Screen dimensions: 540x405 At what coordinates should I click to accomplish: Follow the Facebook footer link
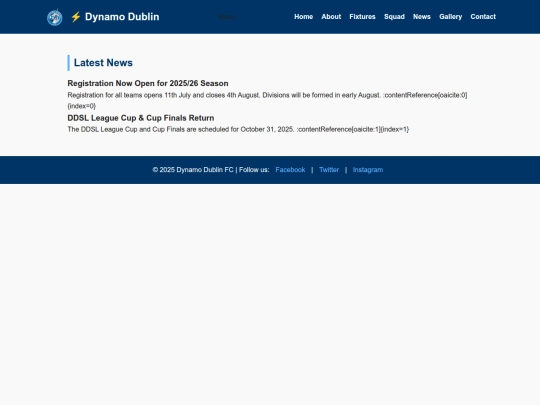[290, 170]
